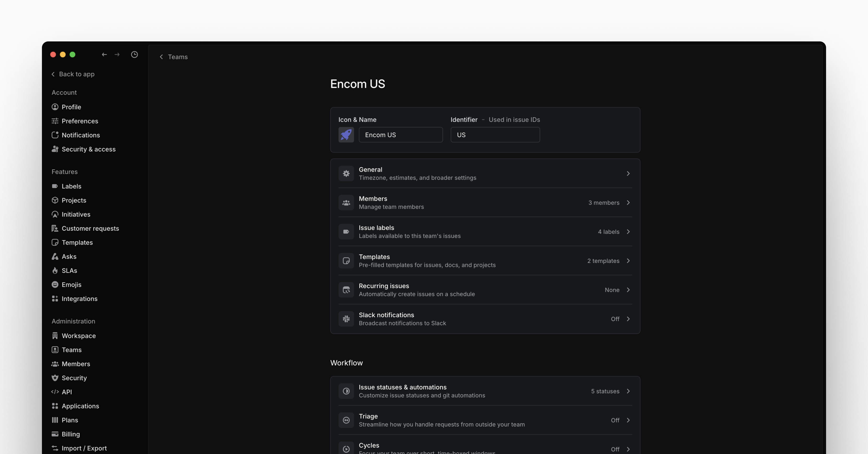This screenshot has width=868, height=454.
Task: Open the 4 labels chevron
Action: point(628,231)
